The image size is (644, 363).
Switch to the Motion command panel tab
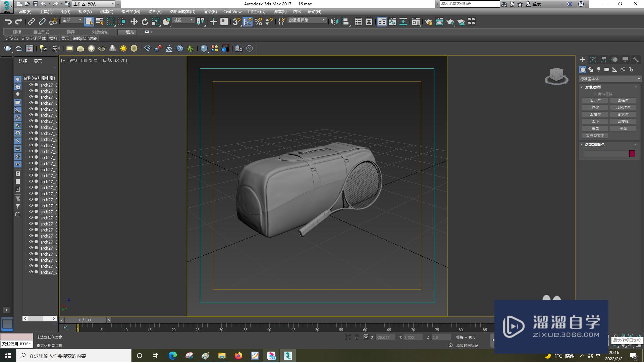614,60
